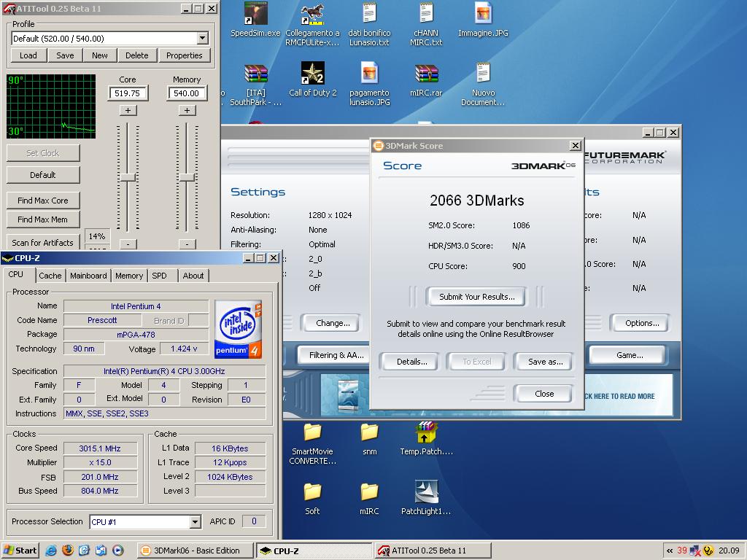Open the ATITool Profile dropdown

203,39
